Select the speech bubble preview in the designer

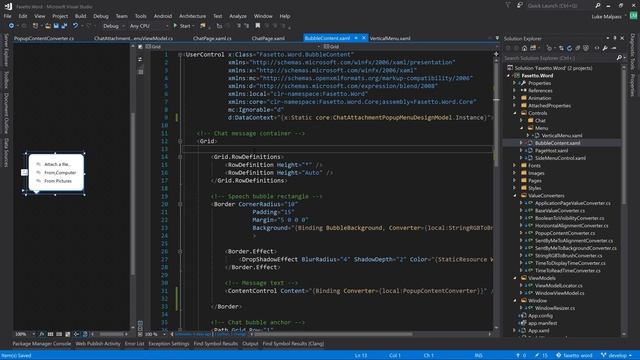pos(56,172)
